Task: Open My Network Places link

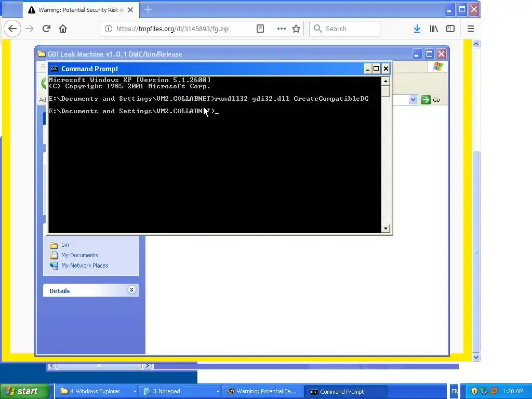Action: 85,265
